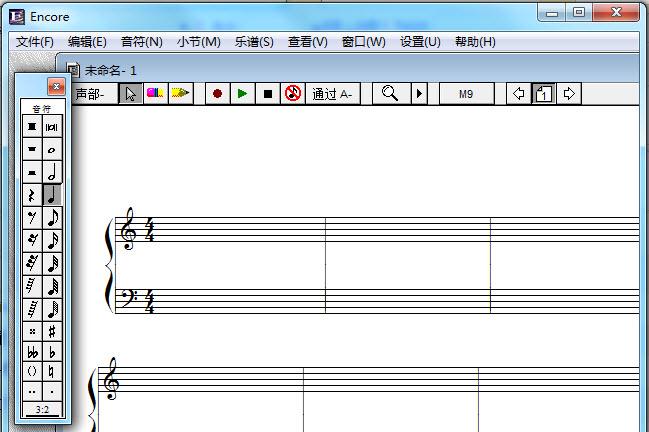Play the score with green play button

[x=243, y=94]
